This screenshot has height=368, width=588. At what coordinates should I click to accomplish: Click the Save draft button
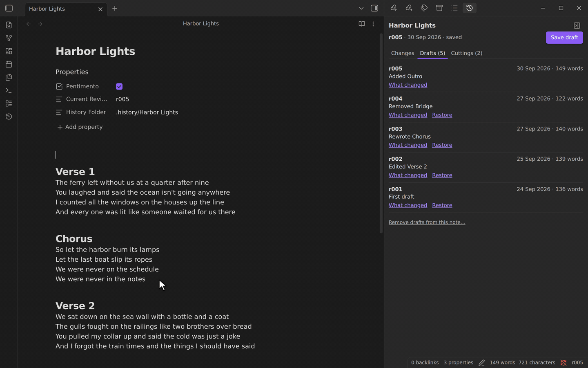click(x=564, y=37)
